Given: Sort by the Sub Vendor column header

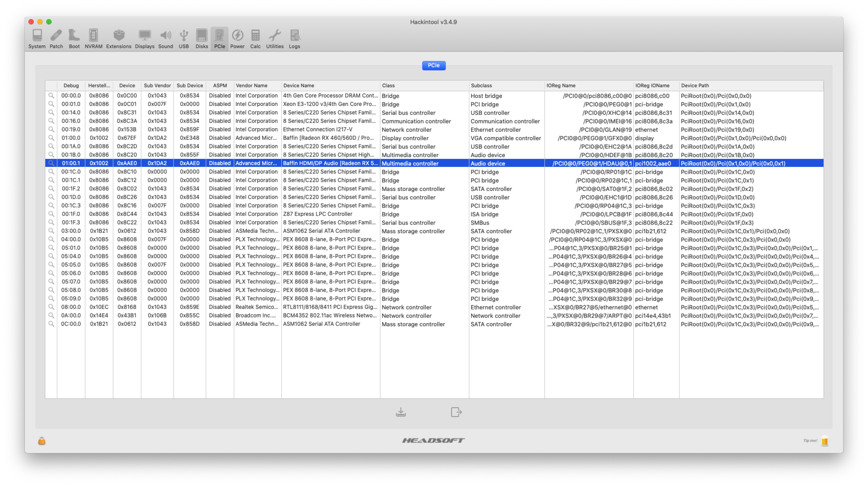Looking at the screenshot, I should point(157,86).
